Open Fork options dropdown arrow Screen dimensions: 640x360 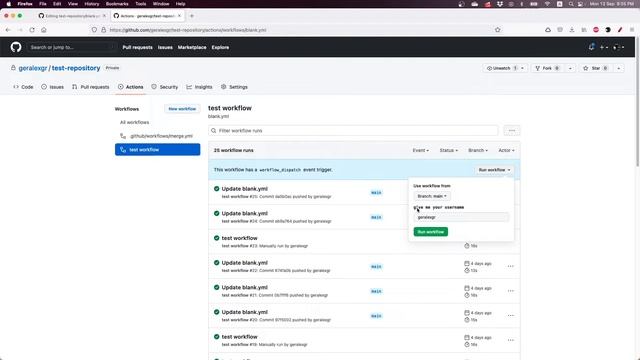pos(570,68)
